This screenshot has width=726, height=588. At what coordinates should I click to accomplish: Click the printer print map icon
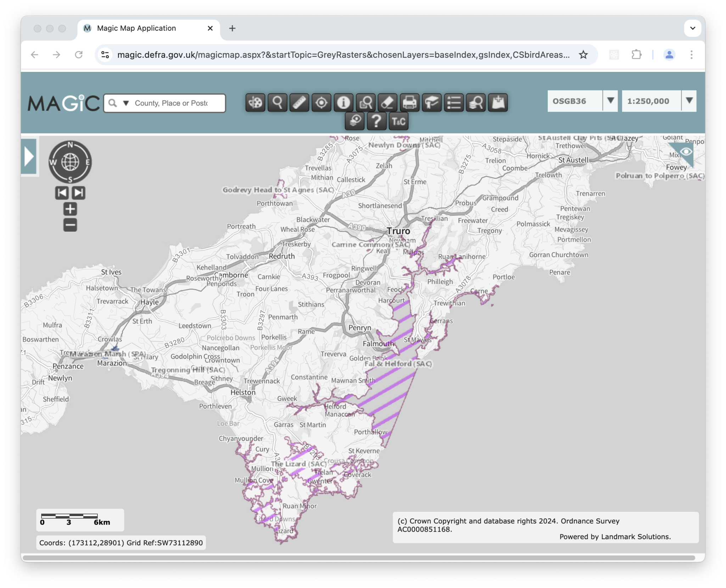[x=409, y=103]
